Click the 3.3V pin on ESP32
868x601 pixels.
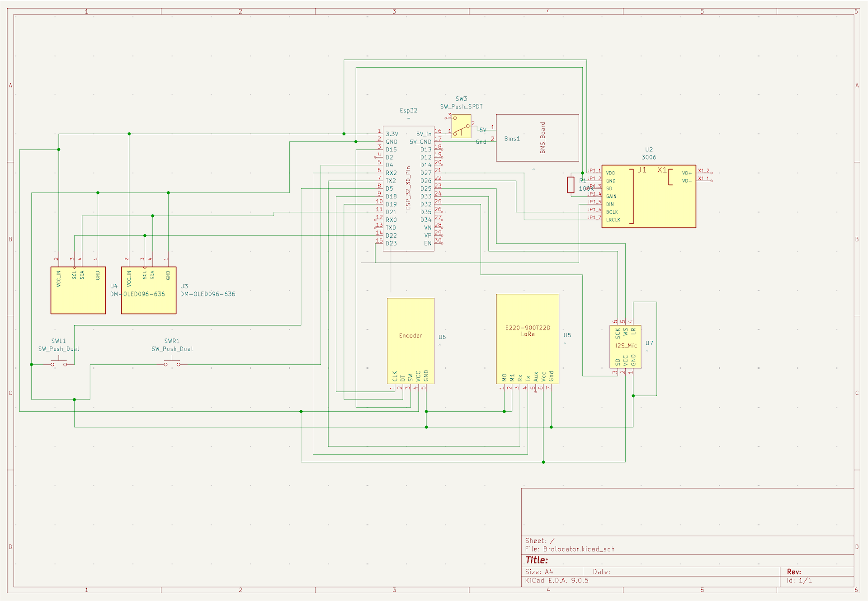tap(392, 134)
